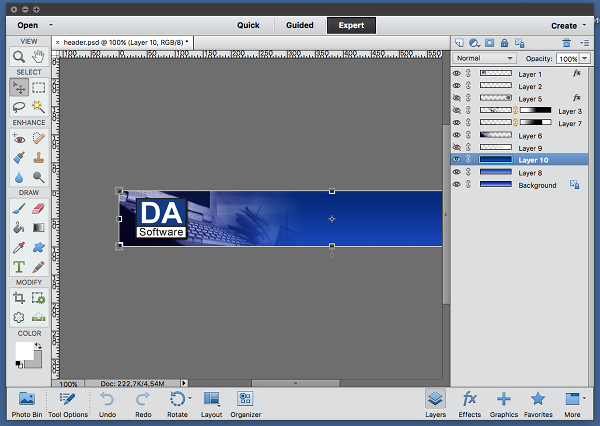Hide Layer 7 visibility eye
This screenshot has height=426, width=600.
(x=457, y=122)
